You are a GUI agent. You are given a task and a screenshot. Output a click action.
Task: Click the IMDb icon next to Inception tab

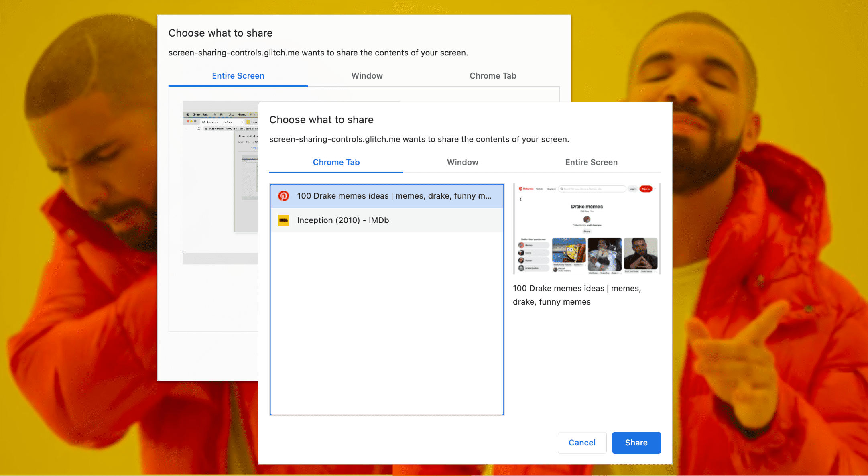coord(284,220)
